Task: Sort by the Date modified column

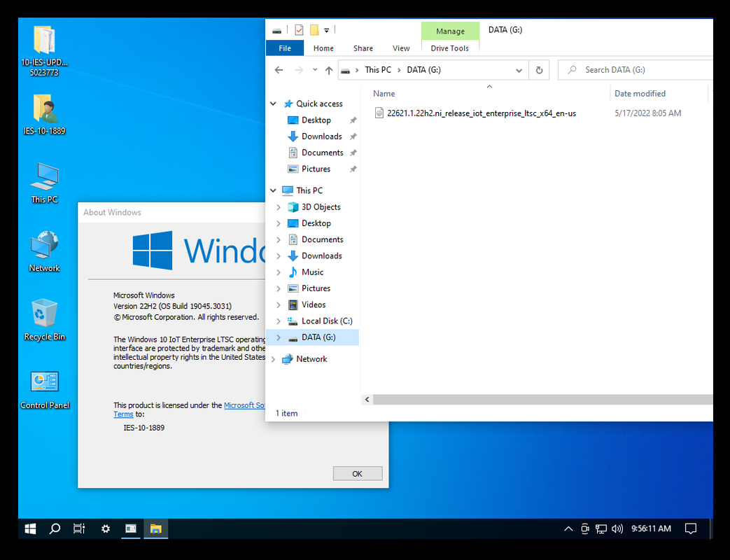Action: (640, 94)
